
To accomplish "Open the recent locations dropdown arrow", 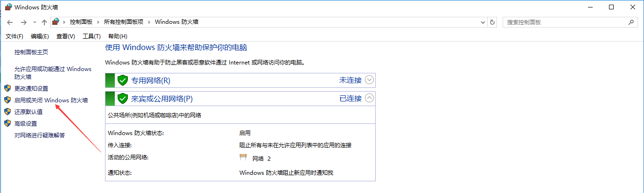I will coord(35,22).
